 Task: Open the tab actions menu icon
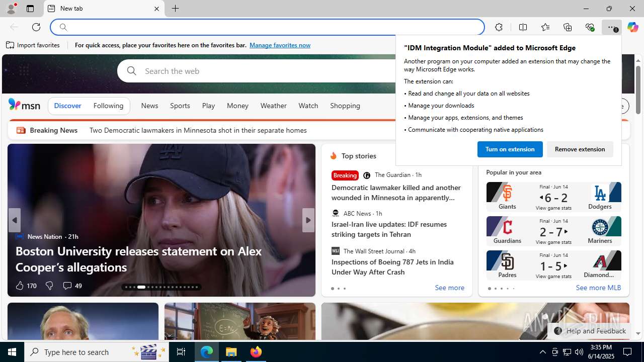pos(30,9)
